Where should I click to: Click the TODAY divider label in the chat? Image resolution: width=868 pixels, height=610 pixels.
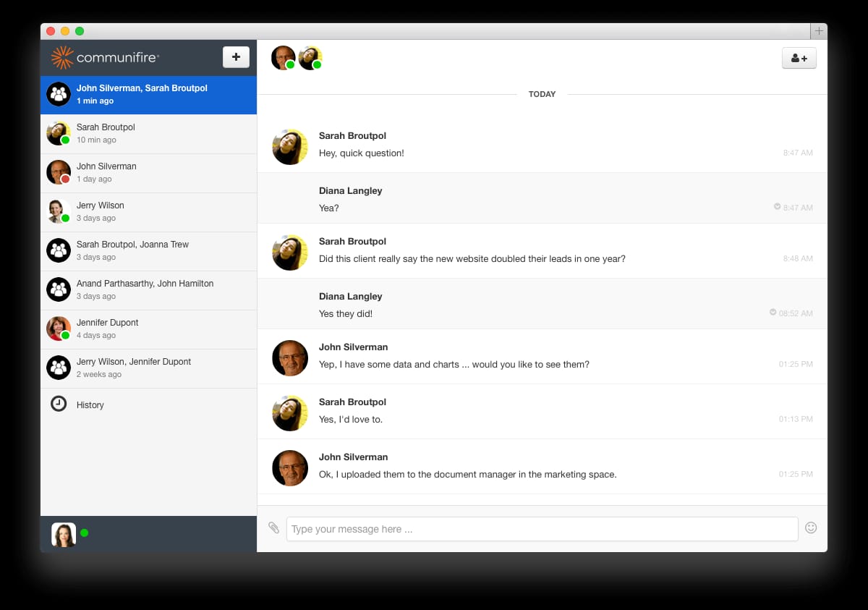(542, 94)
